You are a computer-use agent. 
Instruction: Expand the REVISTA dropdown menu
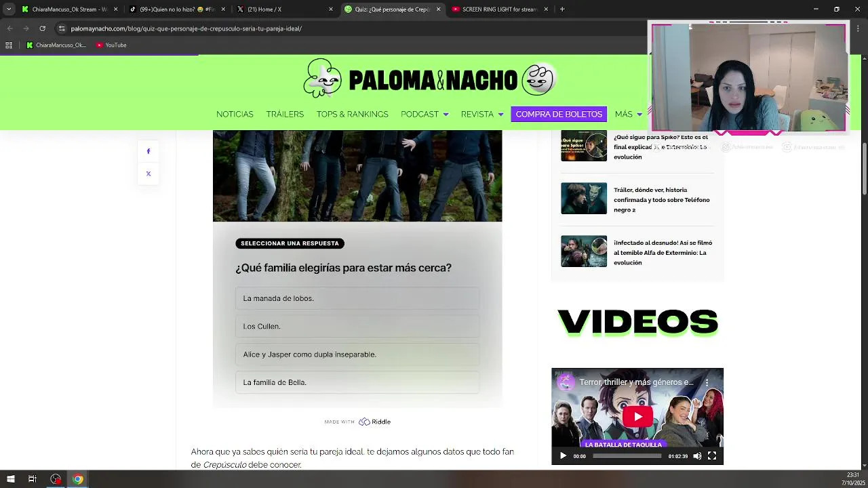(x=482, y=114)
